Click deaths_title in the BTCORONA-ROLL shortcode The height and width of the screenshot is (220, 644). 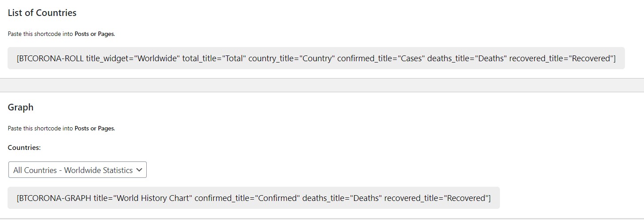pos(467,58)
